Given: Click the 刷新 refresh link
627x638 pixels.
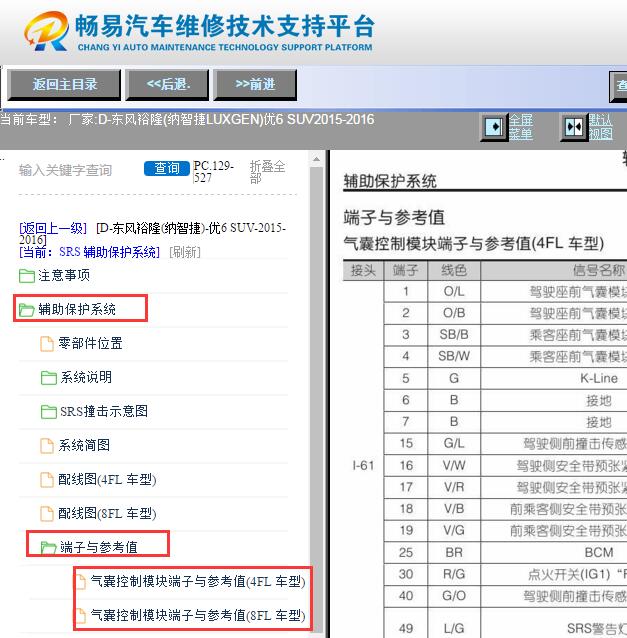Looking at the screenshot, I should (185, 252).
